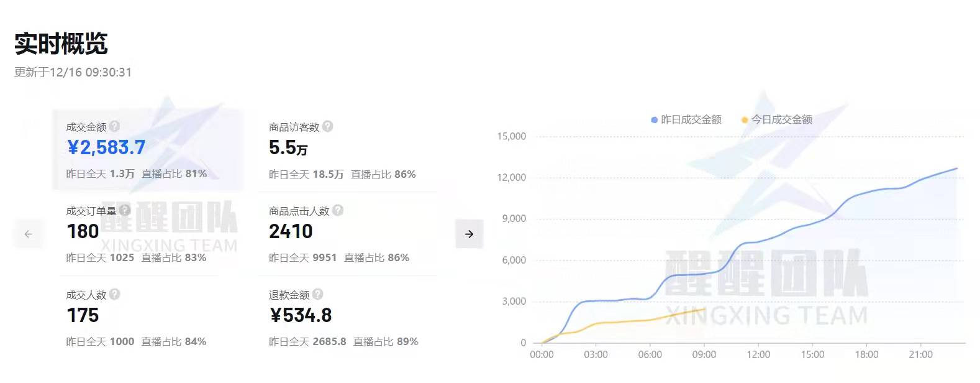Click the help icon beside 商品点击人数

pyautogui.click(x=338, y=211)
